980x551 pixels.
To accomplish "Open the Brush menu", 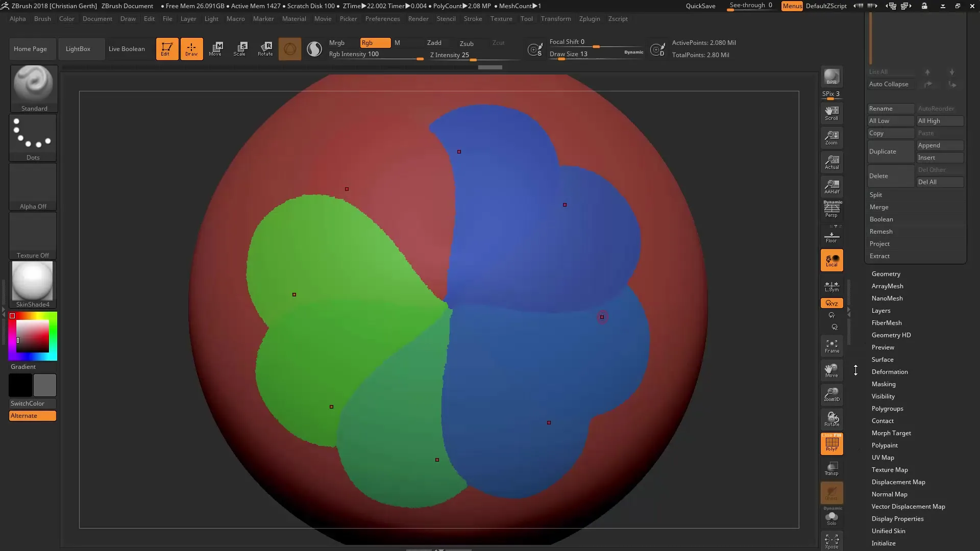I will (42, 19).
